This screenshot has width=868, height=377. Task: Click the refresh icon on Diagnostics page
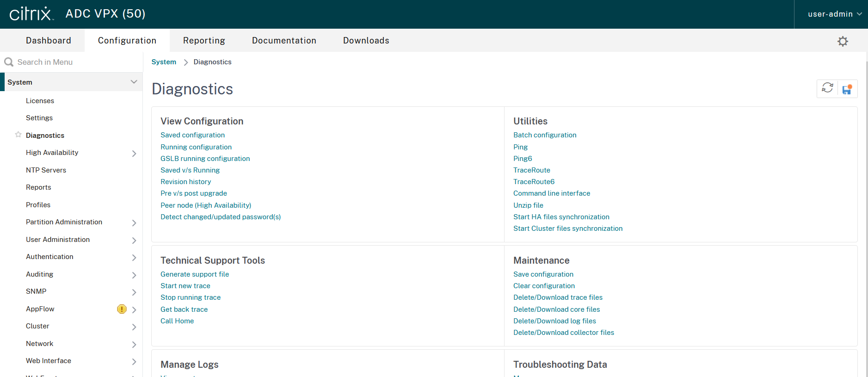(827, 88)
